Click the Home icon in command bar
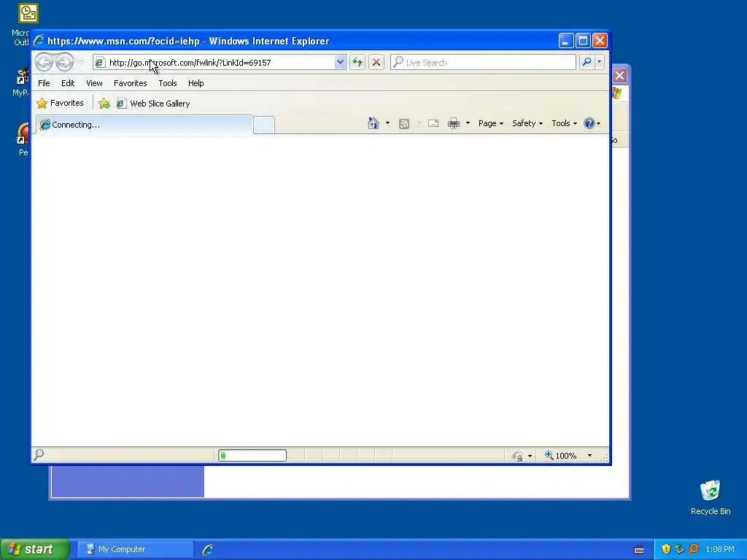This screenshot has height=560, width=747. tap(373, 123)
